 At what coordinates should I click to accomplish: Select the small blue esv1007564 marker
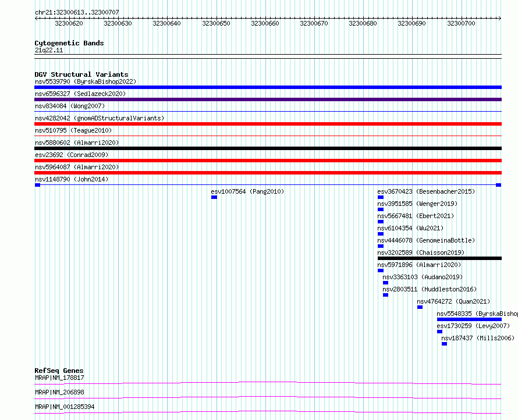point(214,197)
